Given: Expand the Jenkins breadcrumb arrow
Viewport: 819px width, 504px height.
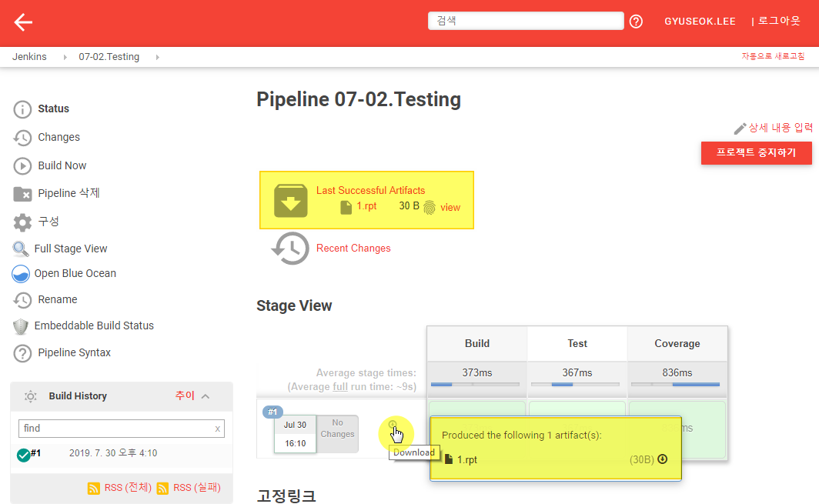Looking at the screenshot, I should click(62, 57).
